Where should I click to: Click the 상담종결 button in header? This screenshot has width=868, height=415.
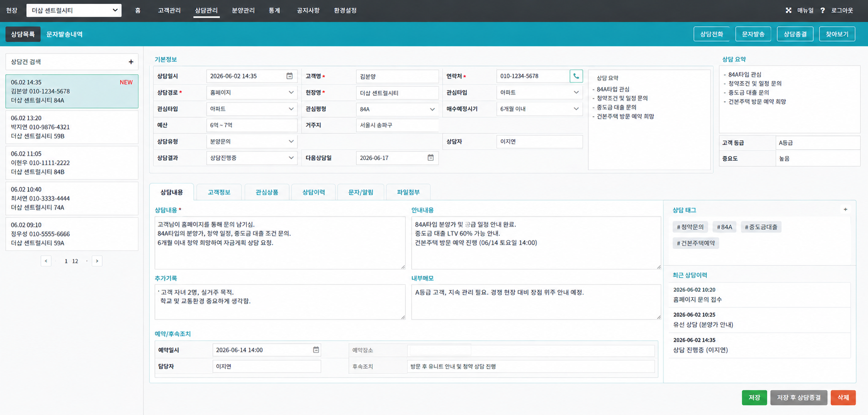(x=795, y=34)
